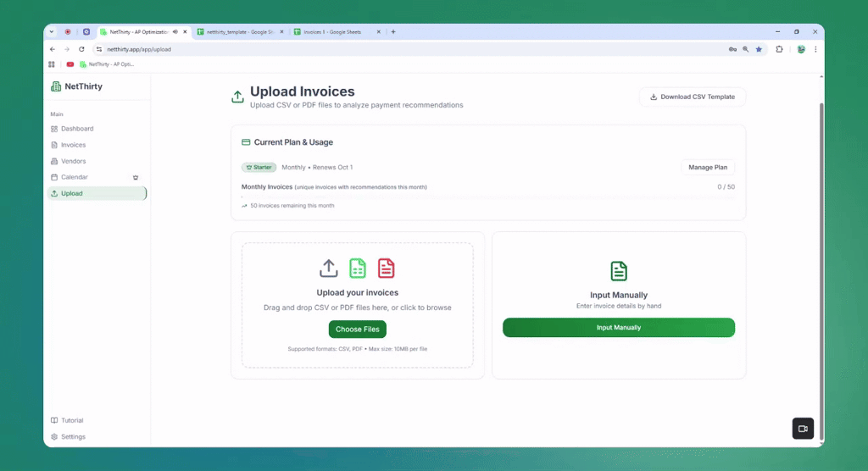This screenshot has width=868, height=471.
Task: Click the red PDF file icon
Action: pos(387,269)
